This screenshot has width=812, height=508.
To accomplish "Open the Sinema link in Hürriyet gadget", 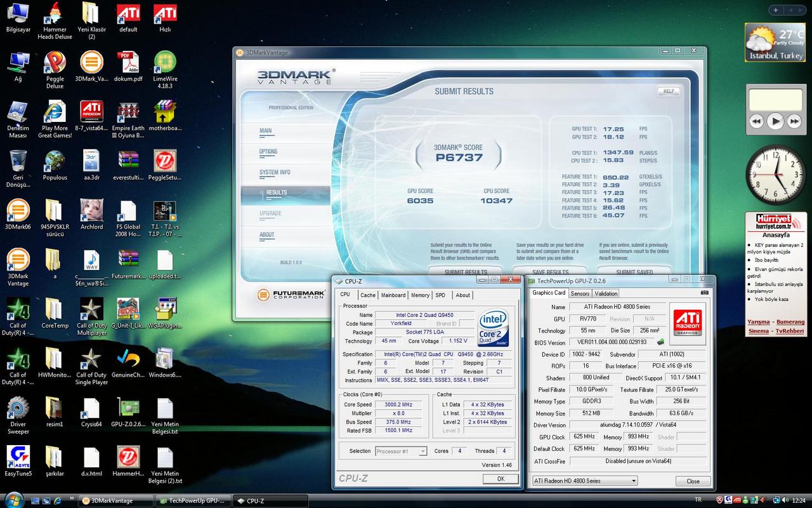I will [757, 331].
